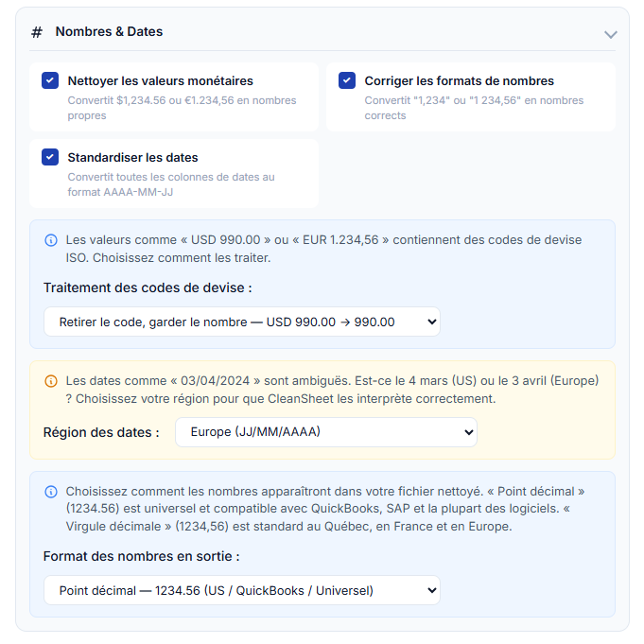Click the ambiguous dates warning message text
Viewport: 644px width, 644px height.
(x=331, y=390)
